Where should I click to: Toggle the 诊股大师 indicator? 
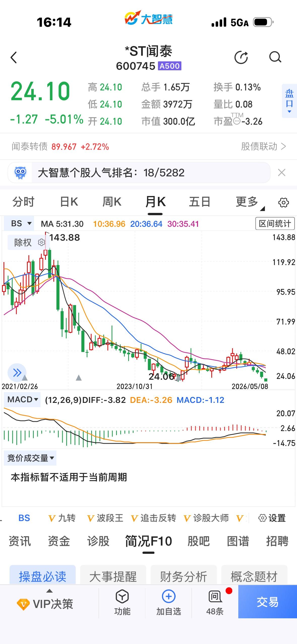pos(206,518)
